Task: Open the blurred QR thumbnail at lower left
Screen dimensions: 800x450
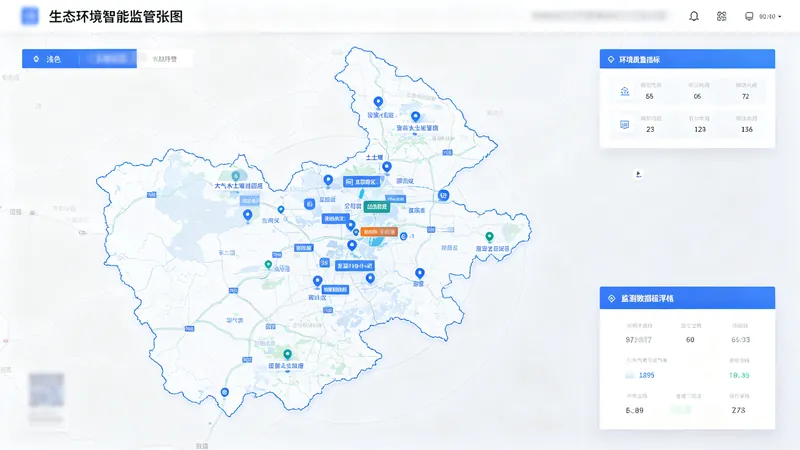Action: 46,390
